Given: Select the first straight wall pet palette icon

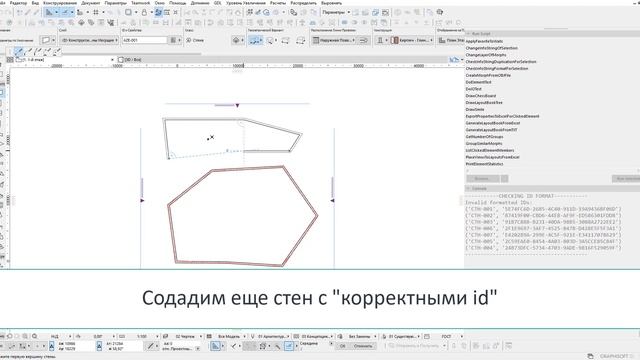Looking at the screenshot, I should 18,51.
